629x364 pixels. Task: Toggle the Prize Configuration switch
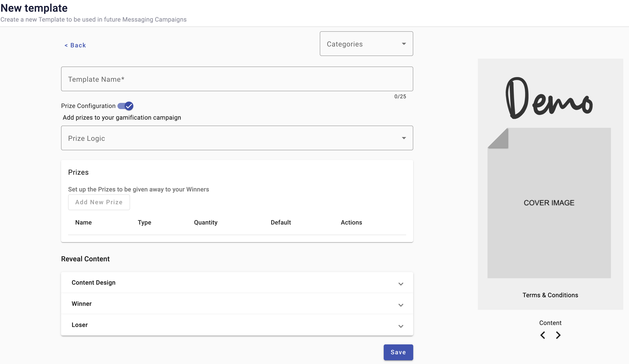coord(125,106)
